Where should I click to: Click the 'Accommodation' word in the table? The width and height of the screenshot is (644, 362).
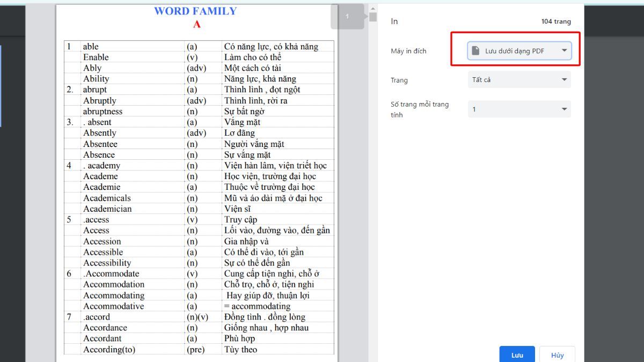(x=114, y=285)
